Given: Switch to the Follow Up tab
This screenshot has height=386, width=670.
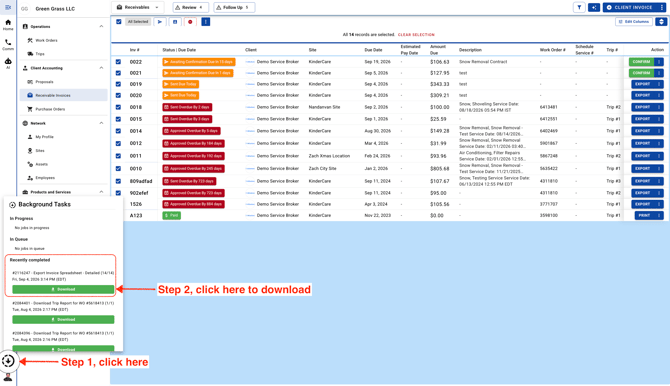Looking at the screenshot, I should coord(234,7).
